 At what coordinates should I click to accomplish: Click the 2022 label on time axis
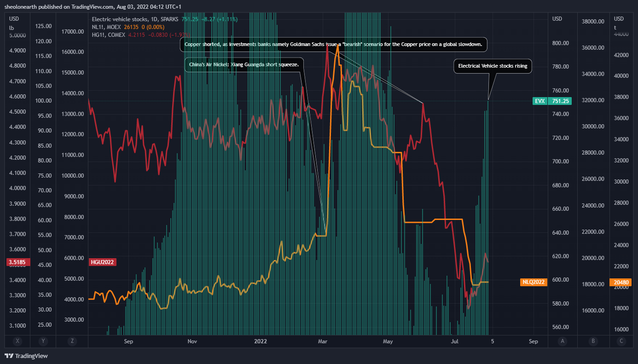(261, 341)
